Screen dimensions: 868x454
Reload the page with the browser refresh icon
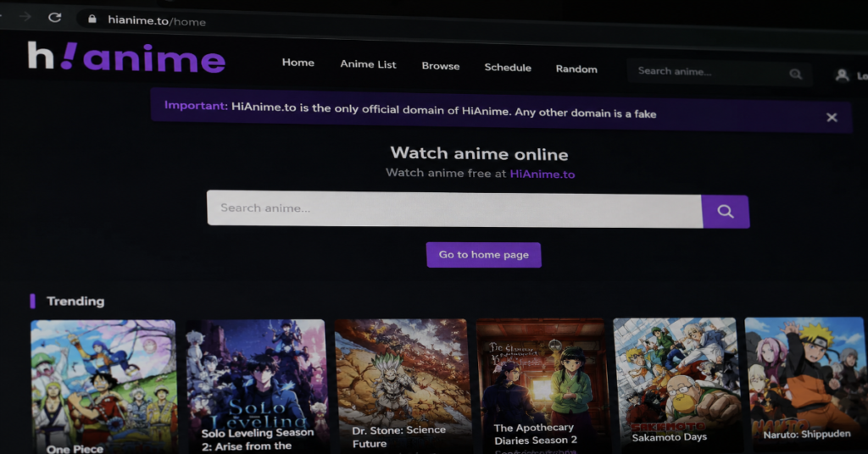point(54,17)
